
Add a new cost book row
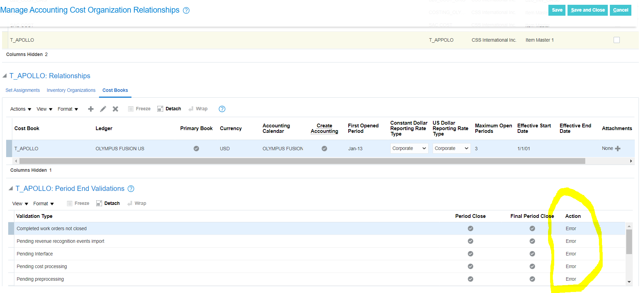[91, 109]
